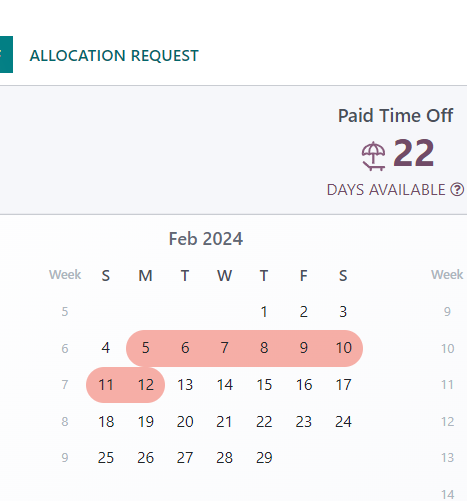Viewport: 467px width, 501px height.
Task: Select February 1 on the calendar
Action: [x=264, y=312]
